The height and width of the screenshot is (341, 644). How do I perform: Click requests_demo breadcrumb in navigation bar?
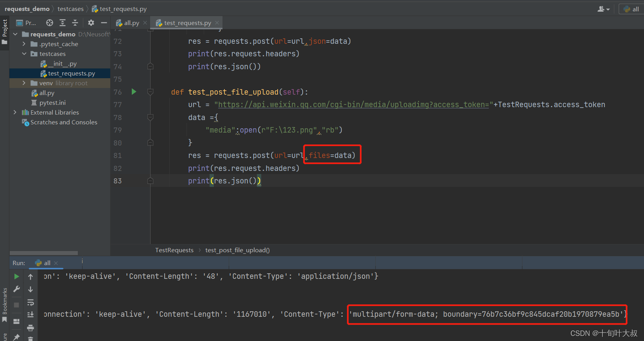[x=27, y=9]
